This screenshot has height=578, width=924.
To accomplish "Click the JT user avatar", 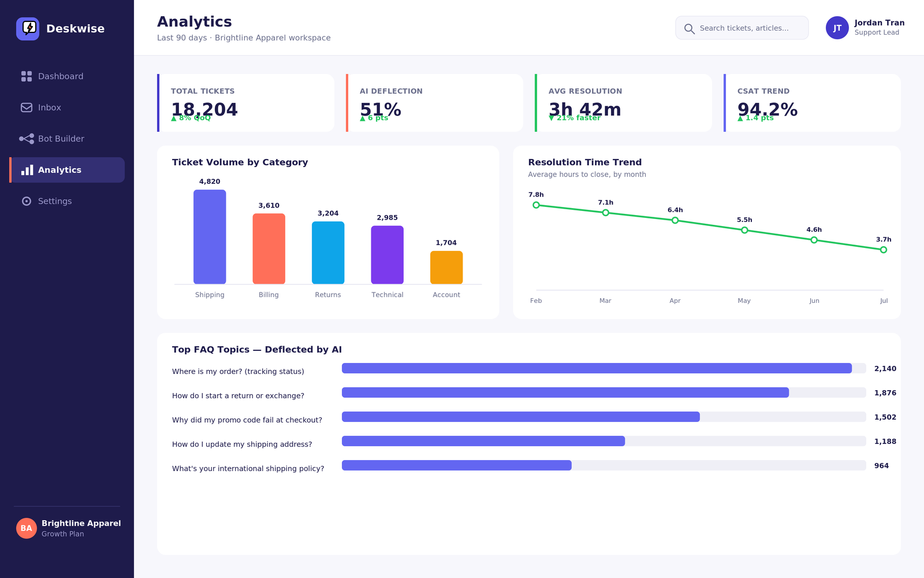I will [837, 28].
